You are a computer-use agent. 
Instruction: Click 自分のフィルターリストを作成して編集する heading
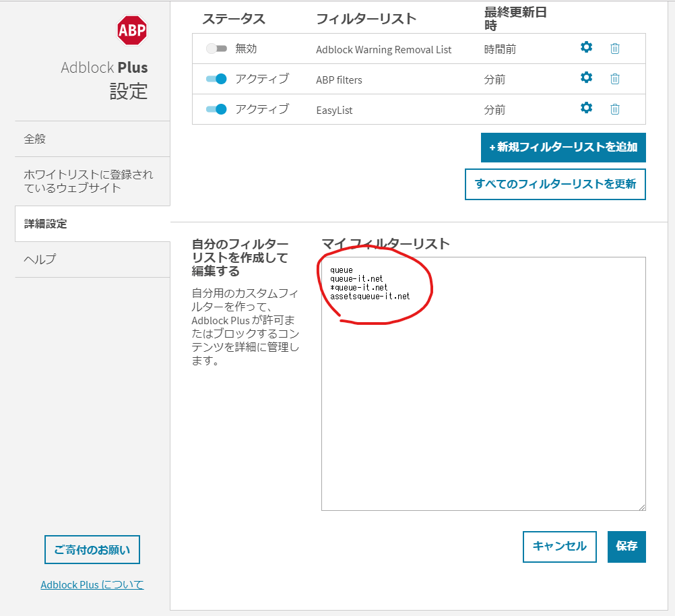pyautogui.click(x=240, y=257)
